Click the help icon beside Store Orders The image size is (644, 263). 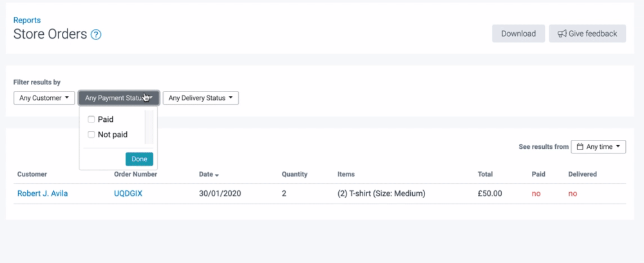point(96,35)
